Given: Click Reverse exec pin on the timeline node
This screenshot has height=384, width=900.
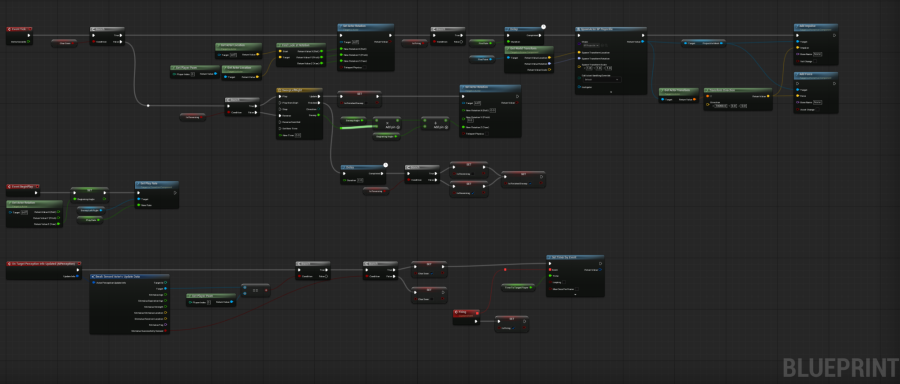Looking at the screenshot, I should (x=279, y=115).
